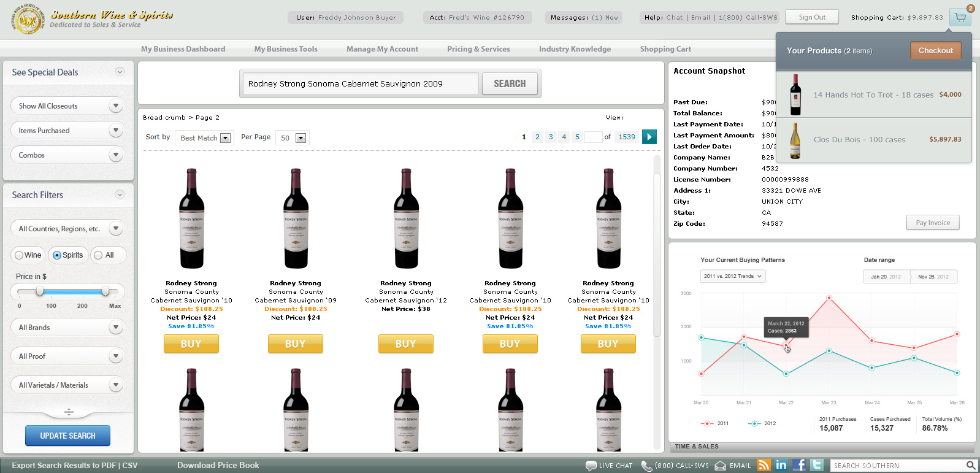
Task: Click the Southern Wine & Spirits logo
Action: [92, 18]
